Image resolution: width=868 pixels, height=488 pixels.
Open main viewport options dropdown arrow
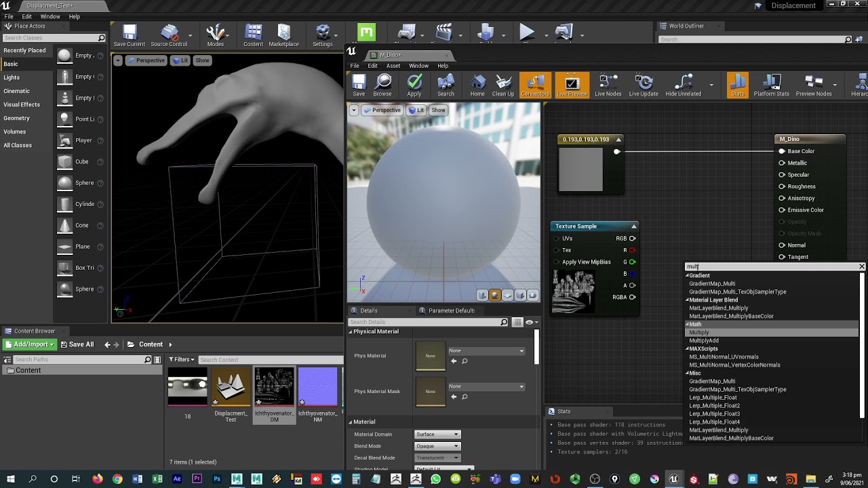click(117, 60)
